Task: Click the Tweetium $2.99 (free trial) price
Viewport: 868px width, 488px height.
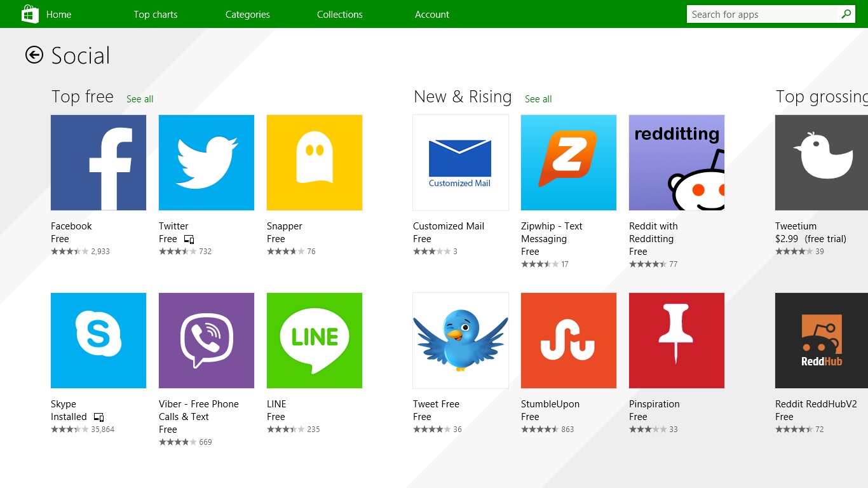Action: tap(811, 239)
